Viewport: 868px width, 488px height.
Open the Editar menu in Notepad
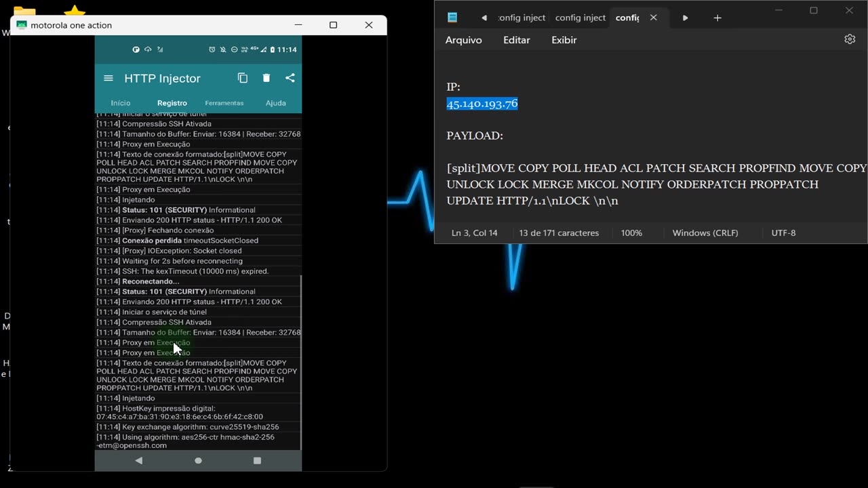pos(517,40)
